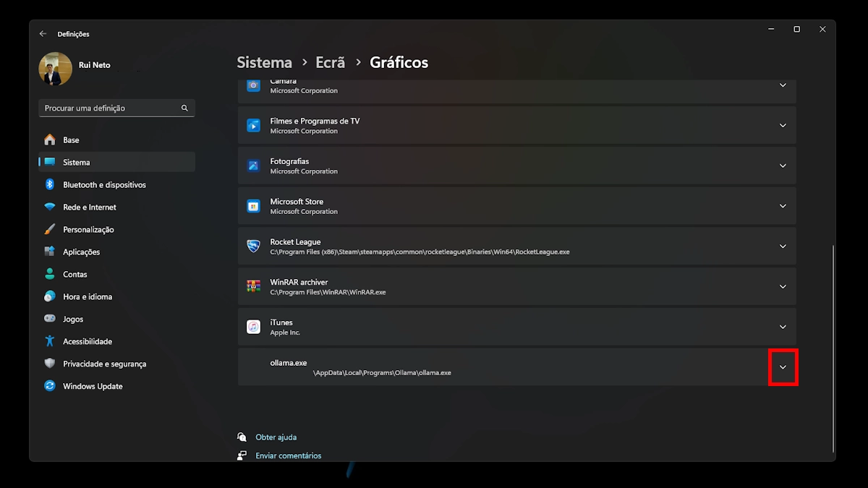
Task: Click the Enviar comentários link
Action: pos(288,455)
